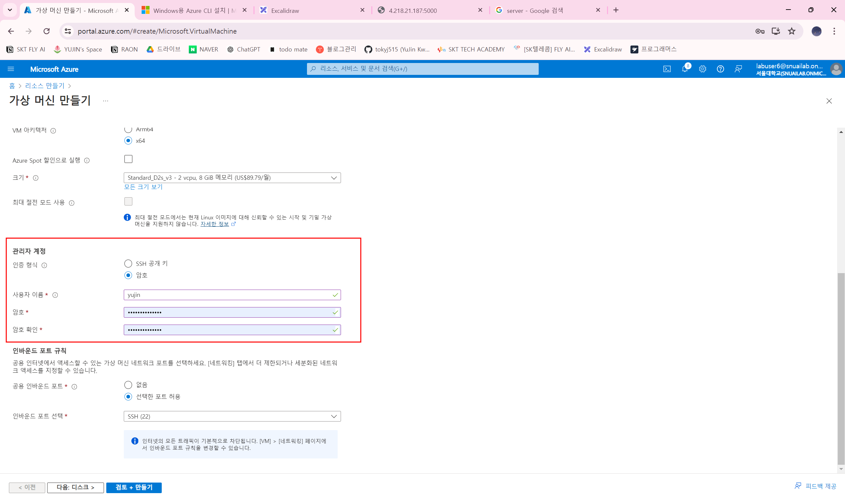Open the Azure hamburger portal menu
845x504 pixels.
[x=11, y=69]
